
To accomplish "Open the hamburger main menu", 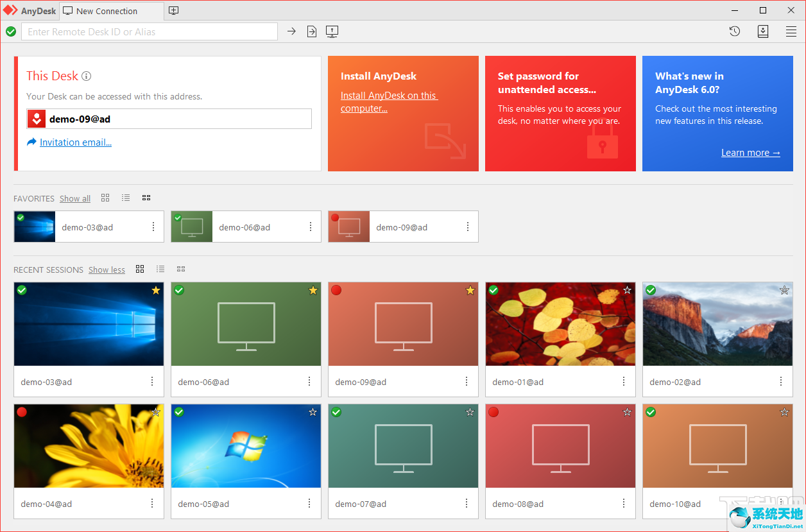I will (x=791, y=31).
